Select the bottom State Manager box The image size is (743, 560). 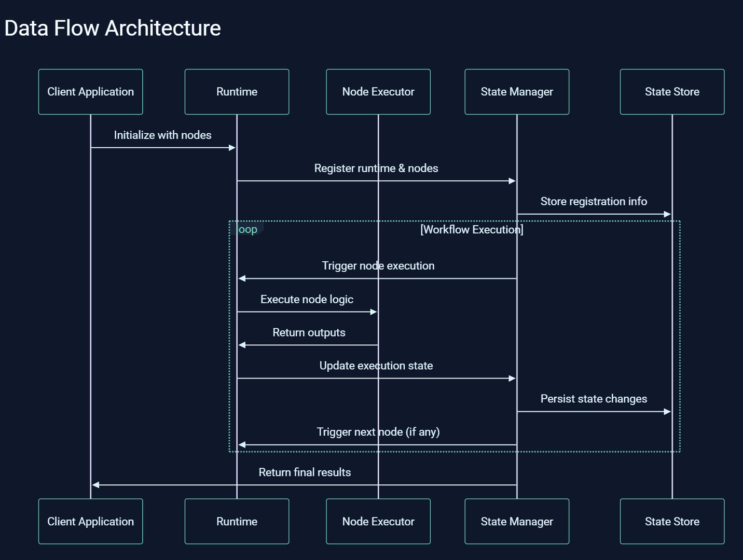click(516, 521)
